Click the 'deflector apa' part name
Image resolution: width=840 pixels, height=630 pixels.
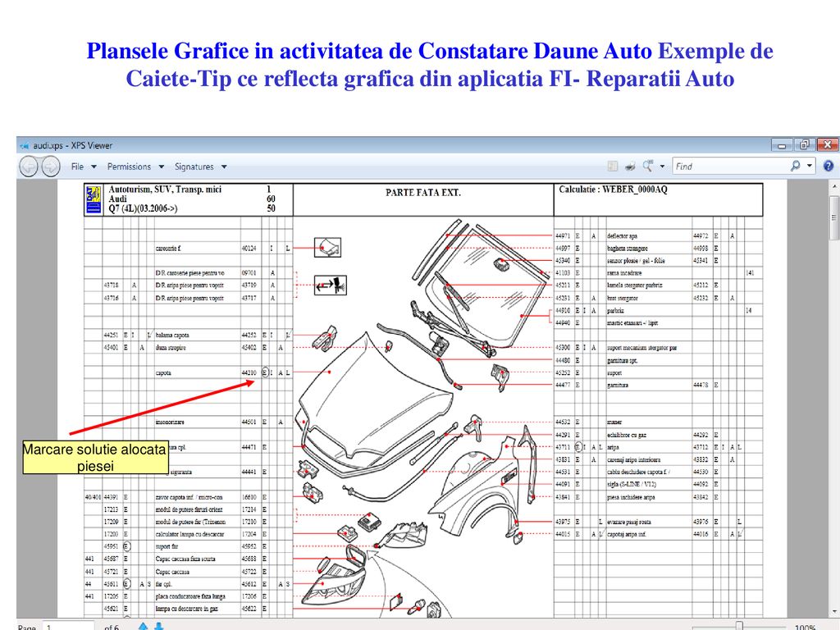click(622, 235)
